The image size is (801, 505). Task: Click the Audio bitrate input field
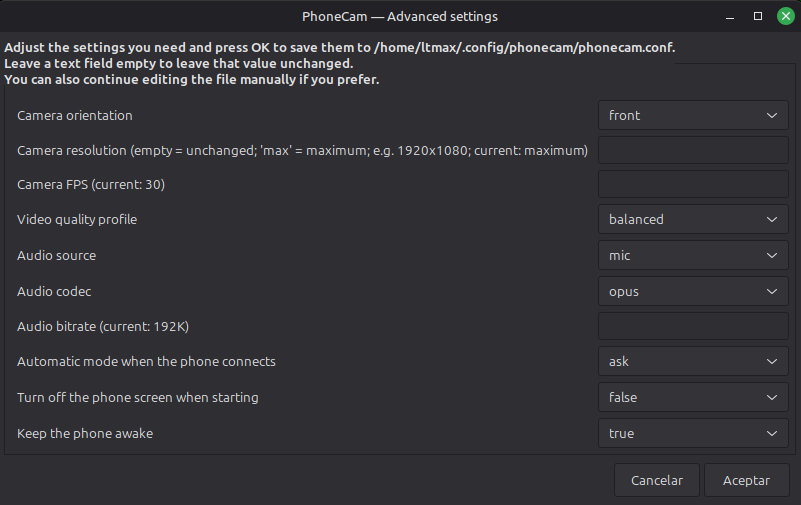[x=693, y=326]
